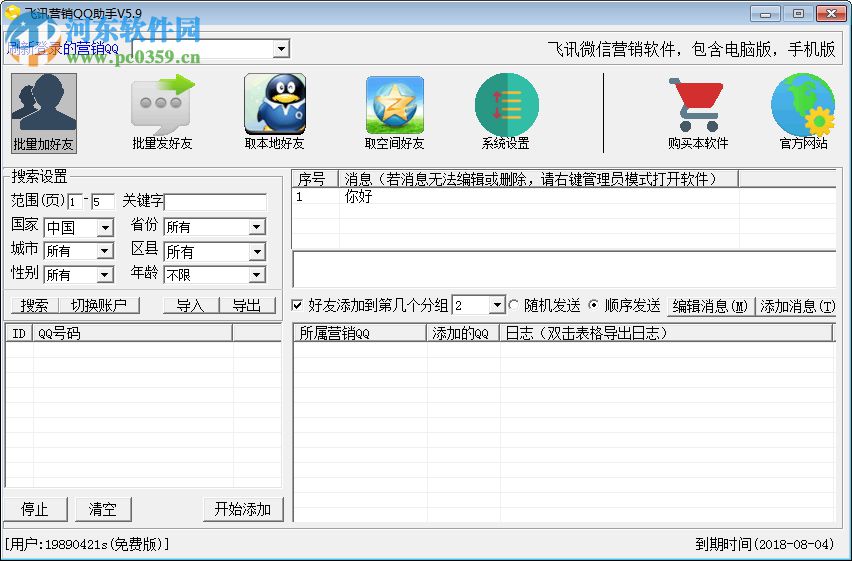Maximize the 飞讯营销QQ助手 window

click(798, 14)
